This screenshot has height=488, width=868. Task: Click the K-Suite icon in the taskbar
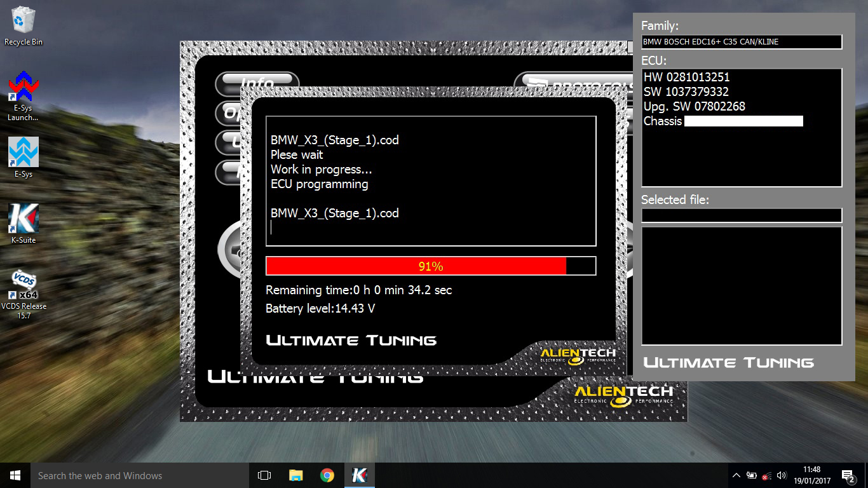(x=359, y=475)
